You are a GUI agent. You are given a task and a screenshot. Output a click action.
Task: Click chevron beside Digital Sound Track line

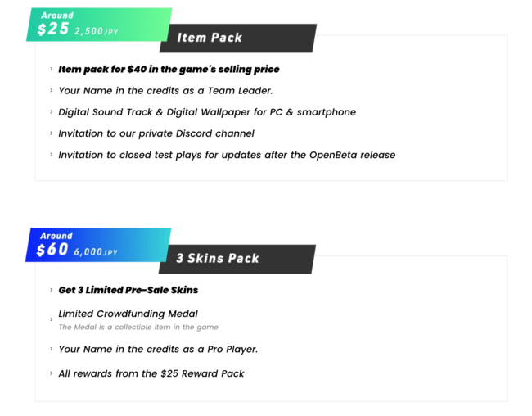(52, 111)
